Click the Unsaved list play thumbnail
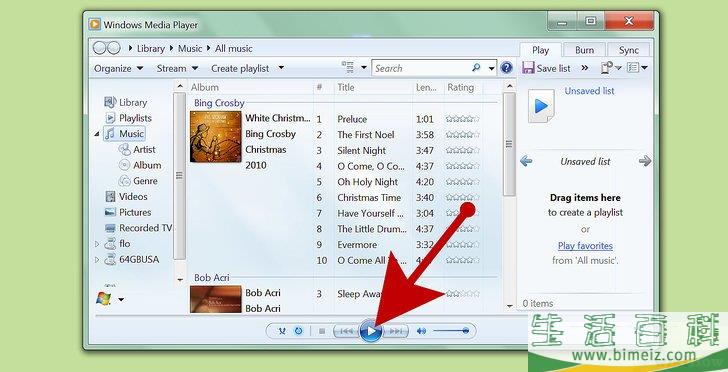This screenshot has height=372, width=728. (x=541, y=106)
